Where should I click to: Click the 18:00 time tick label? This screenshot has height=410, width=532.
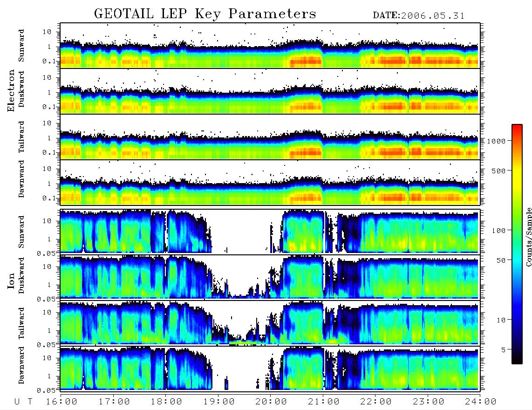point(166,402)
